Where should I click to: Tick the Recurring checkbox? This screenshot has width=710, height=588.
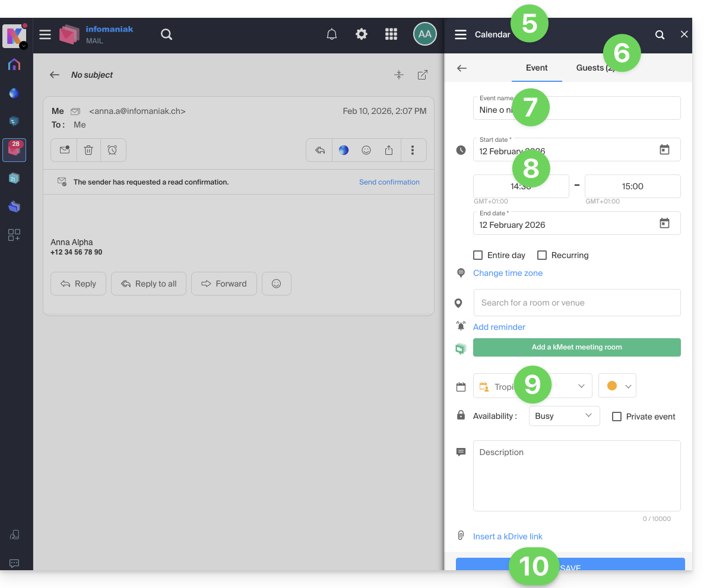(x=542, y=255)
